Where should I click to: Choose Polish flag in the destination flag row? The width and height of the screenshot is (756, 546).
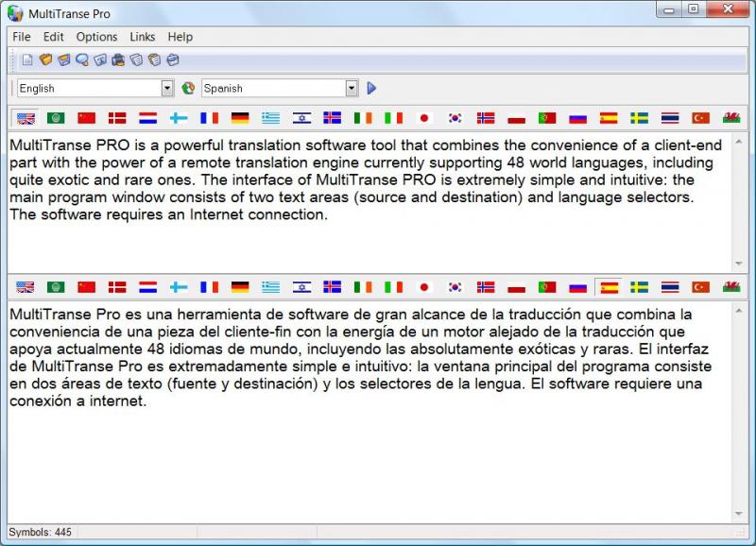[516, 287]
